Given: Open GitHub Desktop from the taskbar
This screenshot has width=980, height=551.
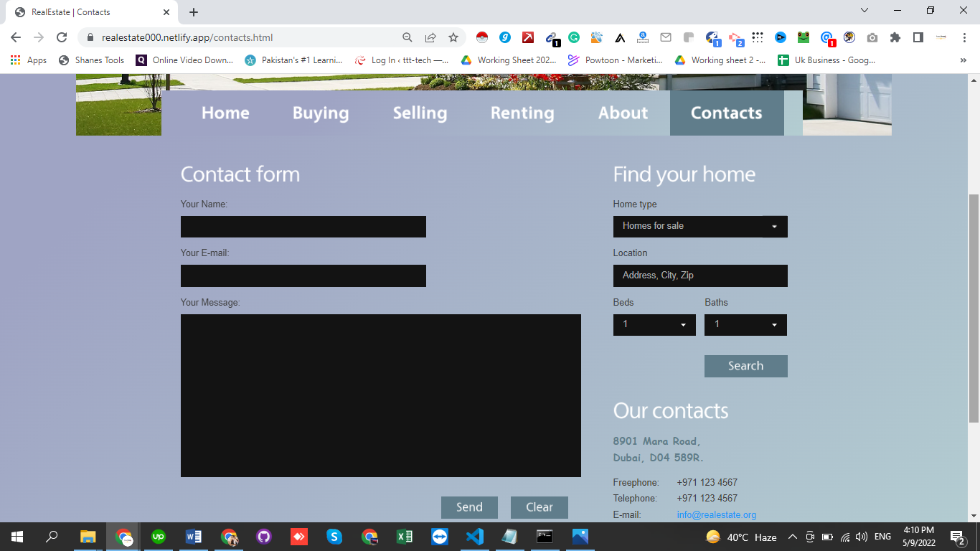Looking at the screenshot, I should click(264, 537).
